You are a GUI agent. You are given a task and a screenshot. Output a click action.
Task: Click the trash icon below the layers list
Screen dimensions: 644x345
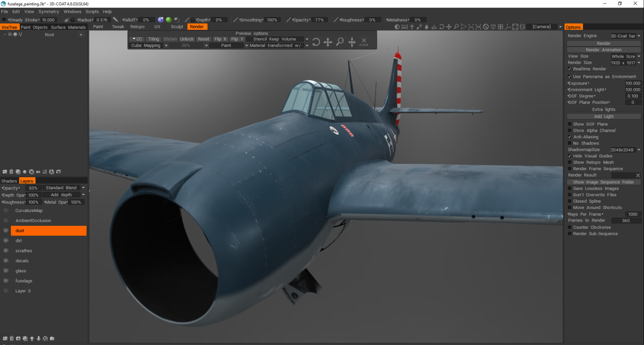(x=12, y=339)
